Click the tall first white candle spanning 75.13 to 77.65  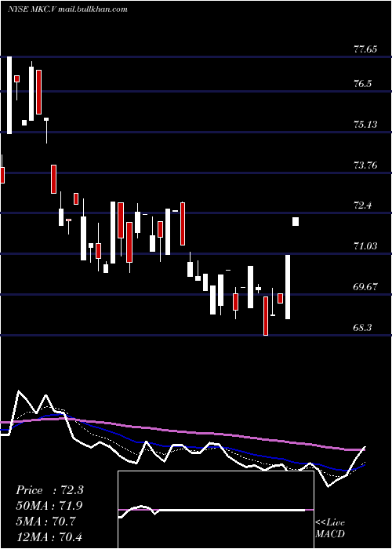(x=9, y=95)
